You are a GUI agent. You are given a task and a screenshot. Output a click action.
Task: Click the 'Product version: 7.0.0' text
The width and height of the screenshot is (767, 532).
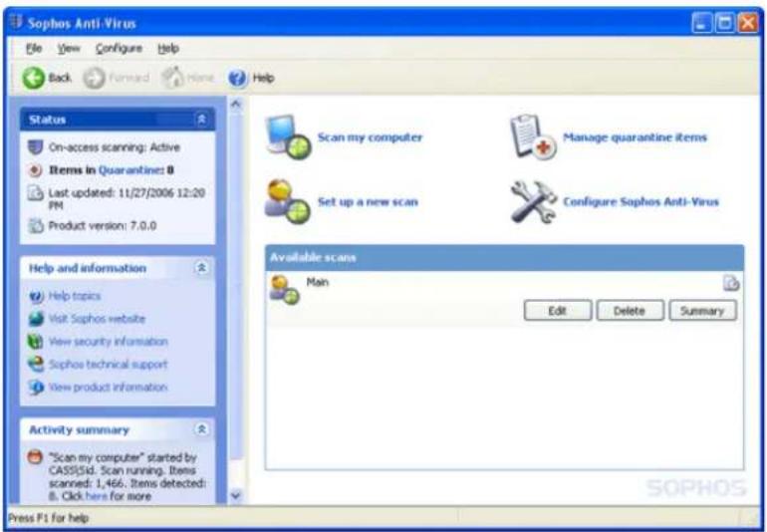point(103,225)
